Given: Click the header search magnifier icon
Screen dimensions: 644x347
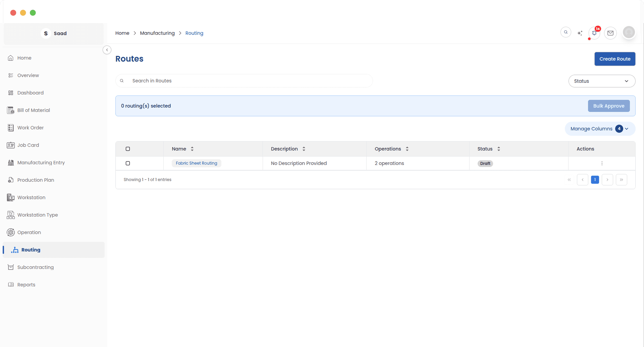Looking at the screenshot, I should 566,32.
